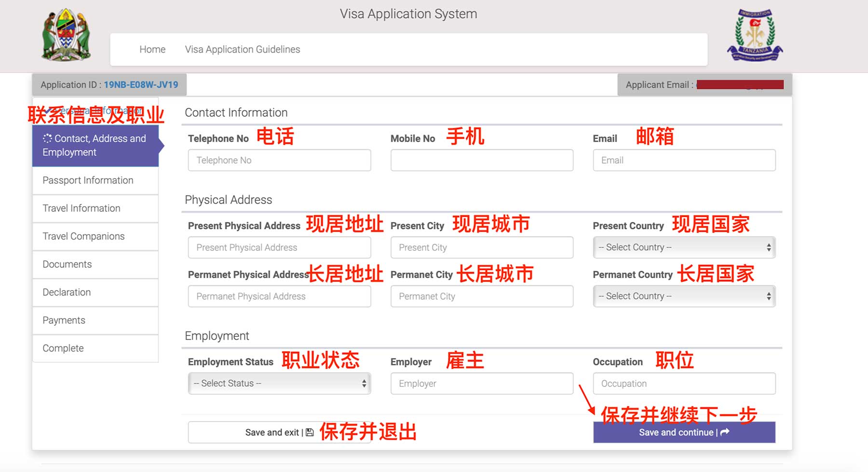Click the Tanzania coat of arms logo
The image size is (868, 472).
66,35
